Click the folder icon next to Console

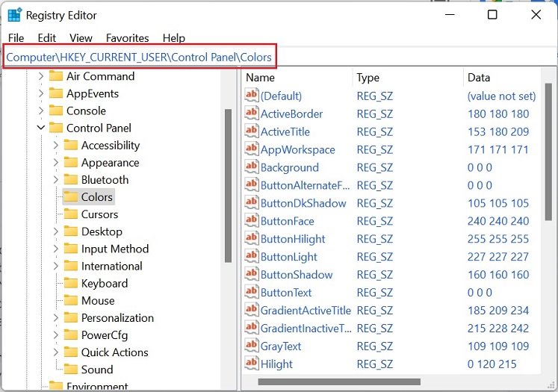(56, 111)
